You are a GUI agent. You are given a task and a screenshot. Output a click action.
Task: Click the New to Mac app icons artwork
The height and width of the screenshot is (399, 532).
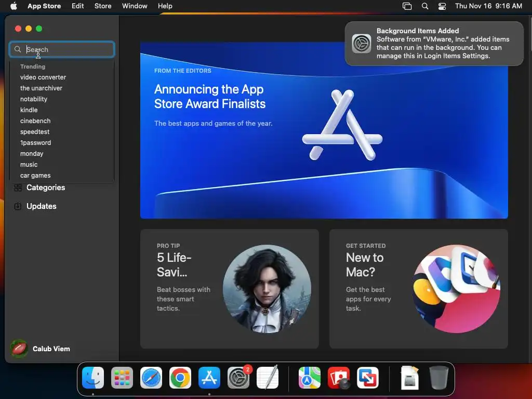click(456, 289)
